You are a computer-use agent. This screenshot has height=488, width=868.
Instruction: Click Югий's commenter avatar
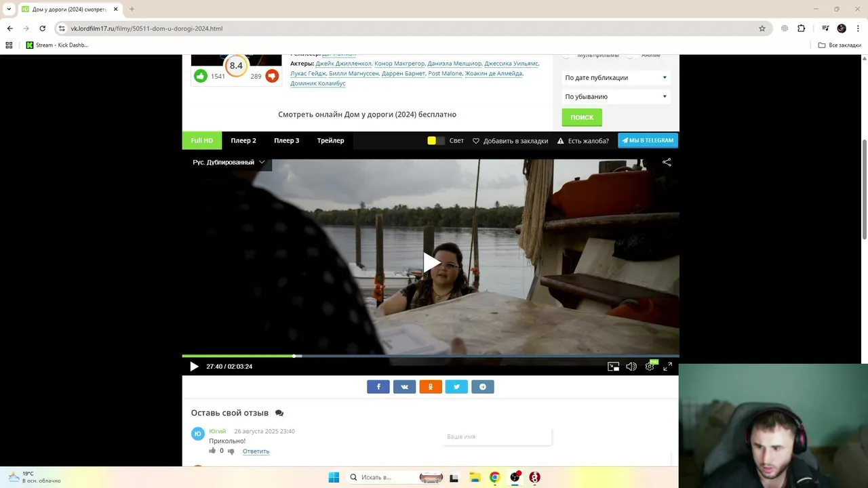197,434
